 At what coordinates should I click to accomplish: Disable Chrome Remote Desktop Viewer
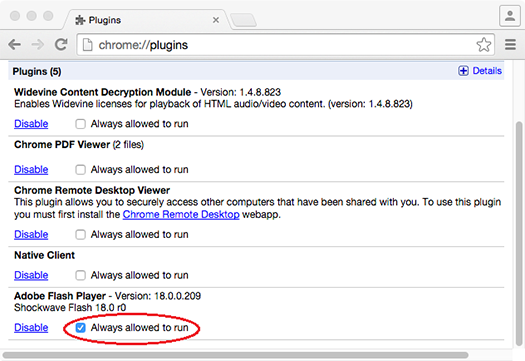[x=31, y=234]
